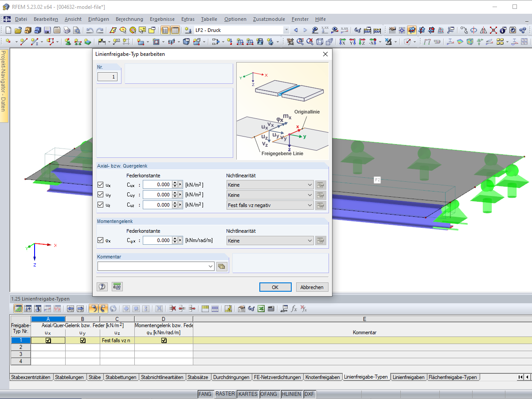Click the Excel export icon in table toolbar
The image size is (532, 399).
[x=262, y=309]
